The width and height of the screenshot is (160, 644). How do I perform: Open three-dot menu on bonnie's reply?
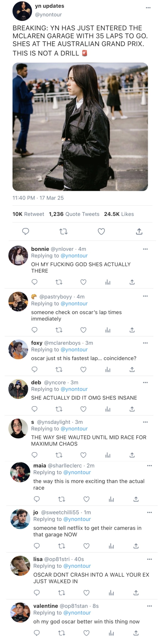coord(145,249)
